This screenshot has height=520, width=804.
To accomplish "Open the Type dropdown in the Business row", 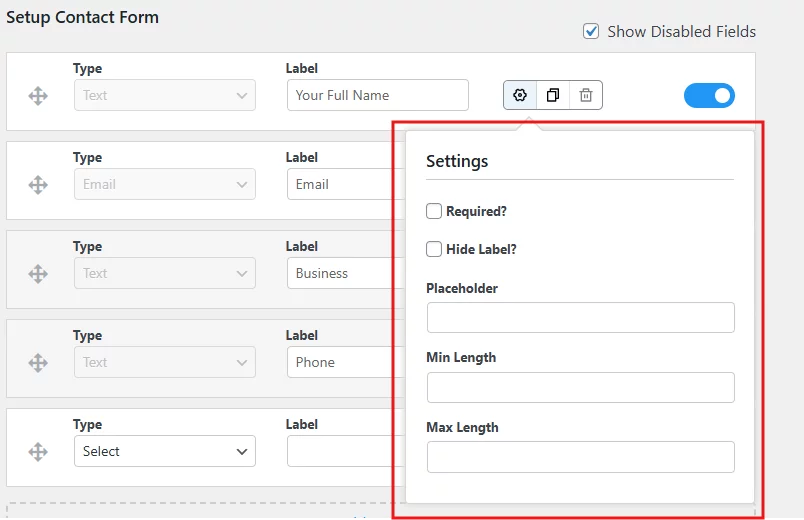I will tap(165, 273).
